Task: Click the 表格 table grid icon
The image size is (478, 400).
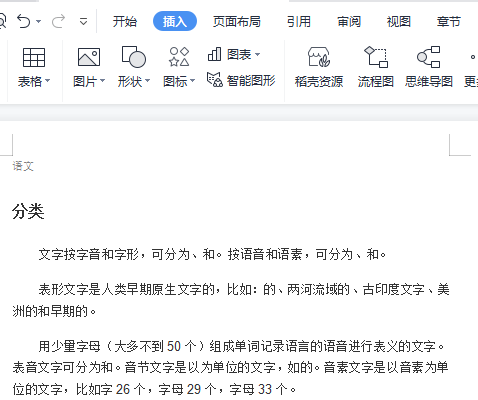Action: (x=34, y=57)
